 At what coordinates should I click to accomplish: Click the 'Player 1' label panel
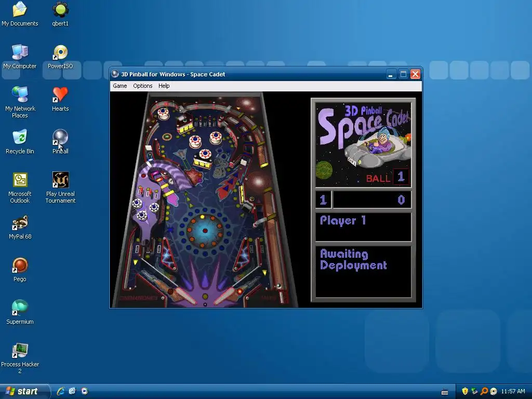tap(363, 227)
